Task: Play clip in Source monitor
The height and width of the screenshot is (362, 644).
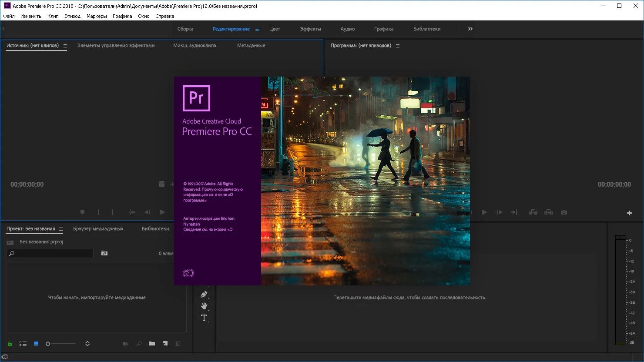Action: point(162,212)
